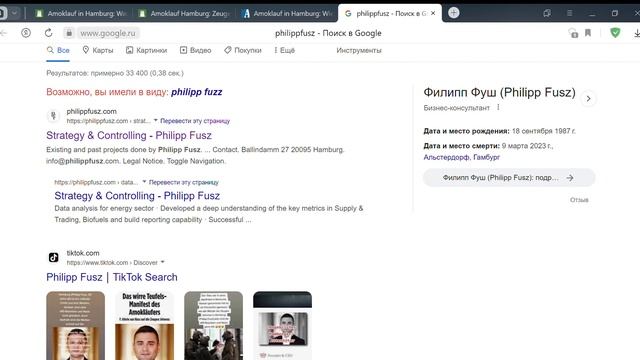Expand the Ещё more filters menu
This screenshot has width=640, height=360.
[284, 50]
